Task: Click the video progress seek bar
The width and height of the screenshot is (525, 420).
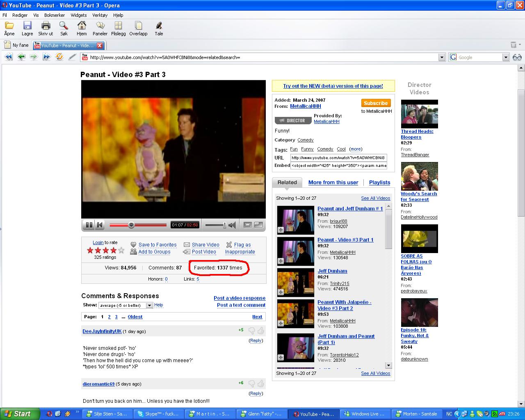Action: click(x=138, y=225)
